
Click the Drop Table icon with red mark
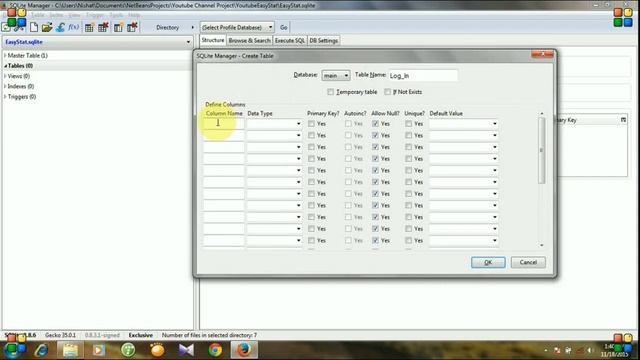(103, 27)
